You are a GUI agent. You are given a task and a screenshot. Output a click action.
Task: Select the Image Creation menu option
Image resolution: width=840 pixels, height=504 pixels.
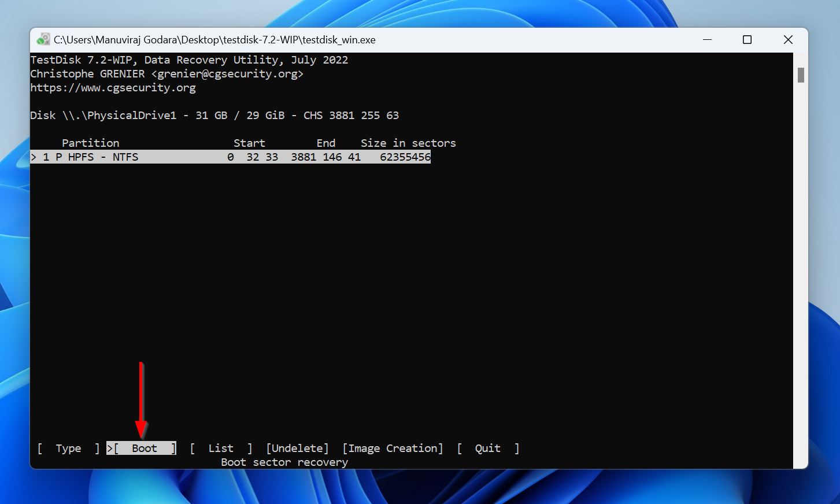click(393, 449)
